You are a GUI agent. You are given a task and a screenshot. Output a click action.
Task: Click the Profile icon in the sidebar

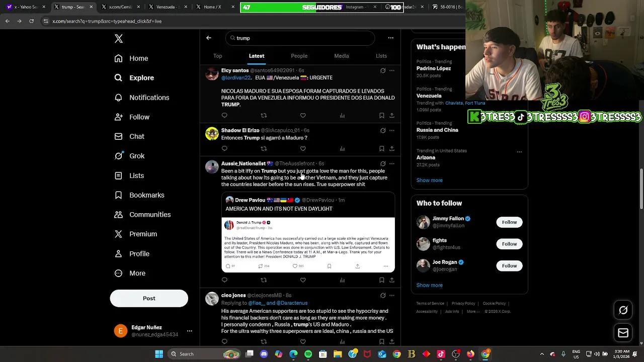point(118,254)
